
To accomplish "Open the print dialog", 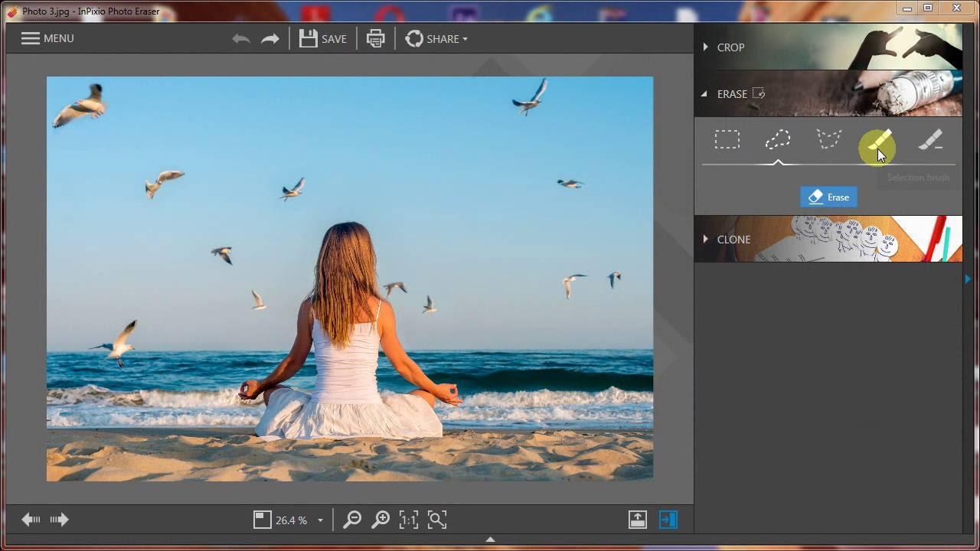I will click(374, 38).
